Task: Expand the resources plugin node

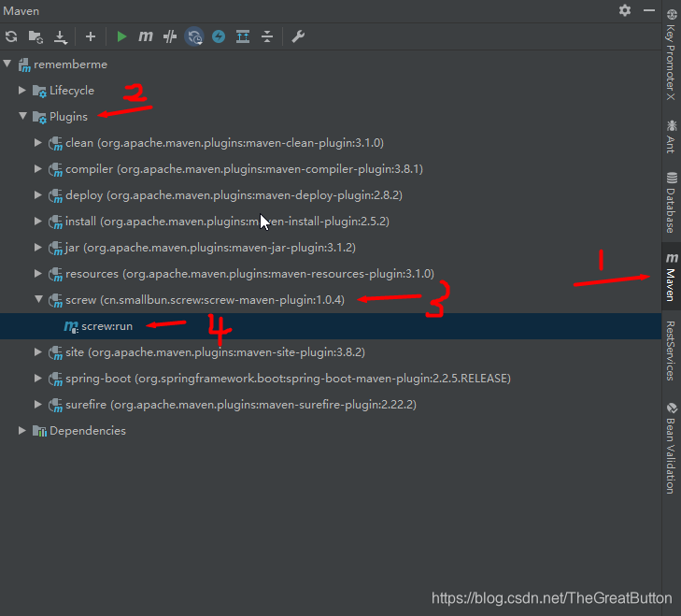Action: point(38,274)
